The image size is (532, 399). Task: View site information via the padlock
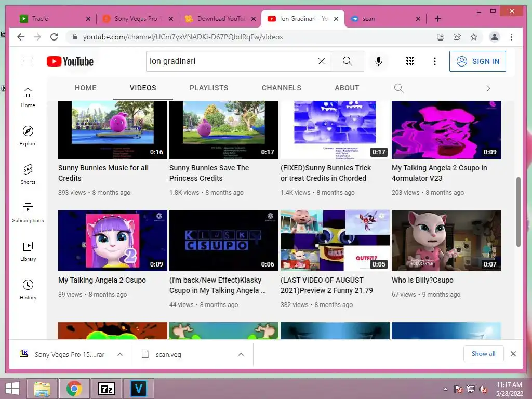(75, 37)
